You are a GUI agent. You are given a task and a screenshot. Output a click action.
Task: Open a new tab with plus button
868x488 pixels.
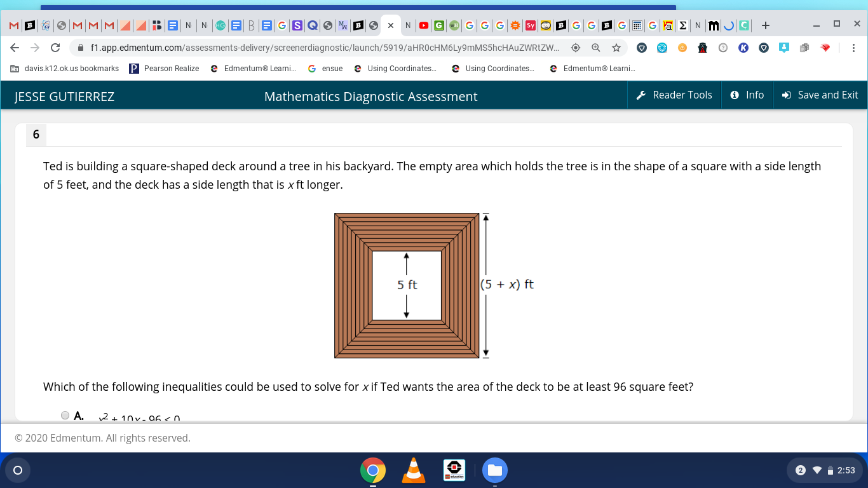[766, 26]
